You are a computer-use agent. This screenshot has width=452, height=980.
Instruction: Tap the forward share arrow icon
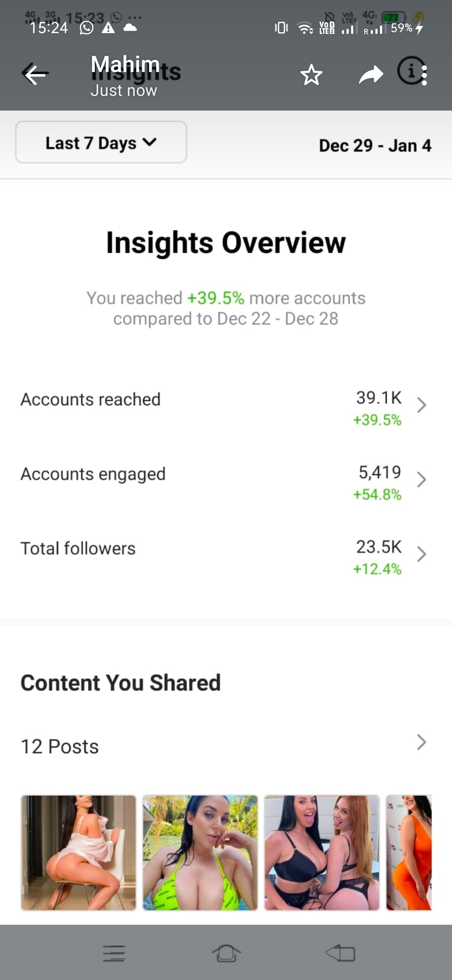(x=371, y=75)
